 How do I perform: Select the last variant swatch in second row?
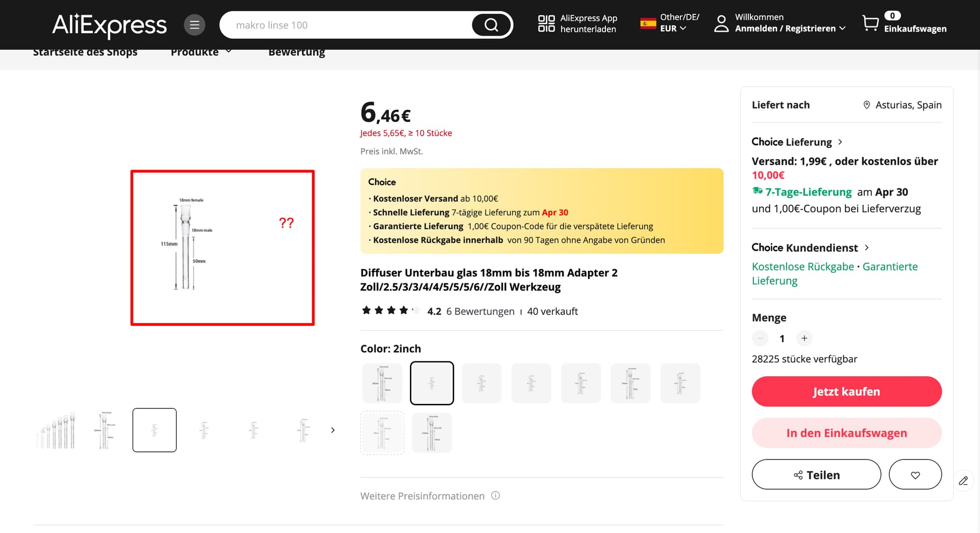pyautogui.click(x=432, y=433)
